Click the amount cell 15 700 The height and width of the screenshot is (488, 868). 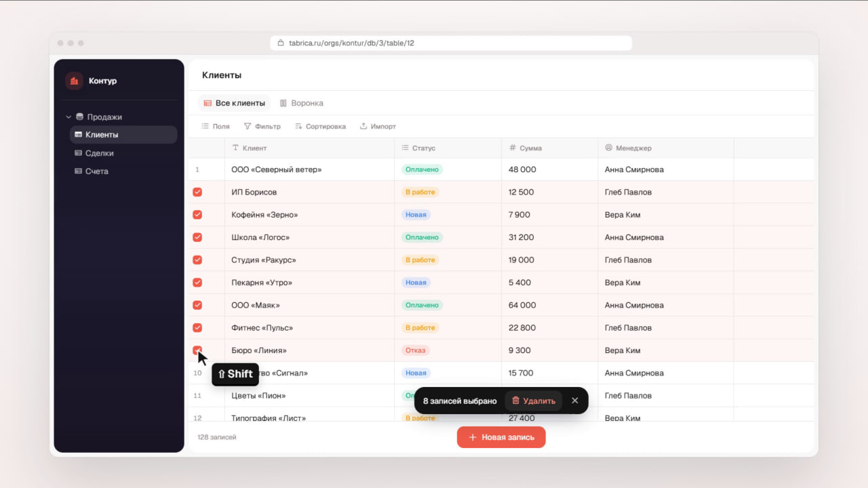[x=550, y=373]
